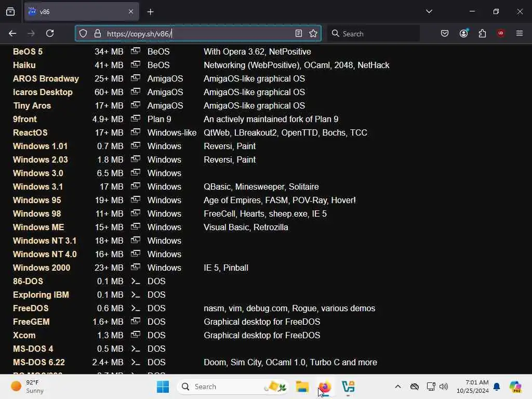The height and width of the screenshot is (399, 532).
Task: Click the Firefox Search box
Action: [x=373, y=34]
